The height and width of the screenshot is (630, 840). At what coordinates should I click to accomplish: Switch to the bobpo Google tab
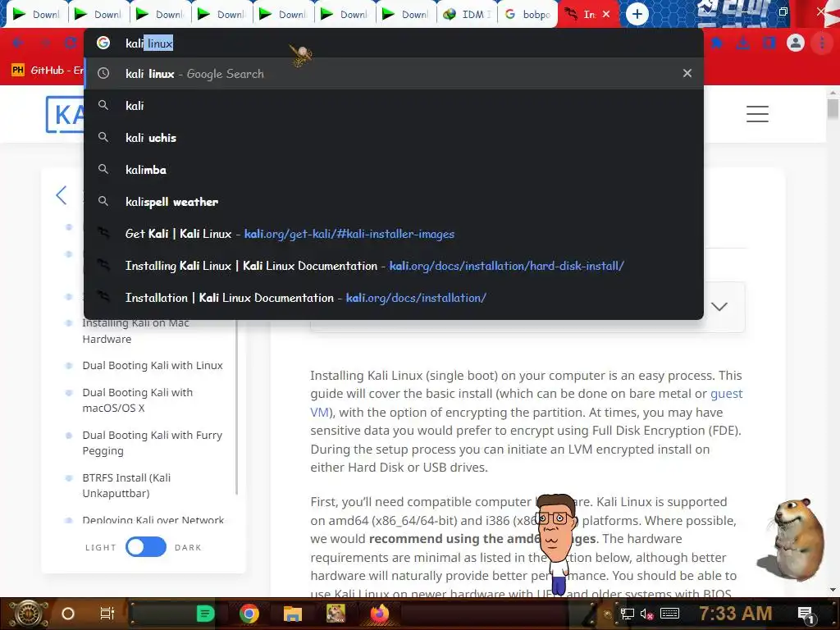pyautogui.click(x=527, y=15)
